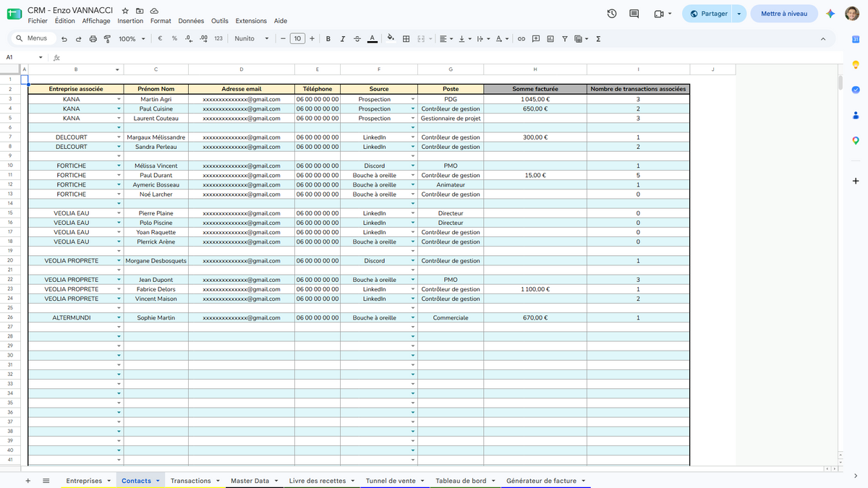Open version history clock icon

pyautogui.click(x=612, y=14)
